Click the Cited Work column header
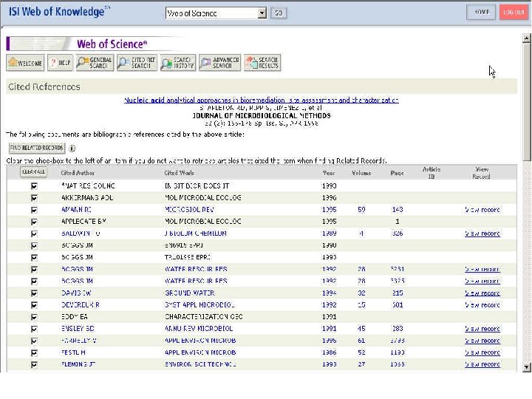 (x=179, y=173)
